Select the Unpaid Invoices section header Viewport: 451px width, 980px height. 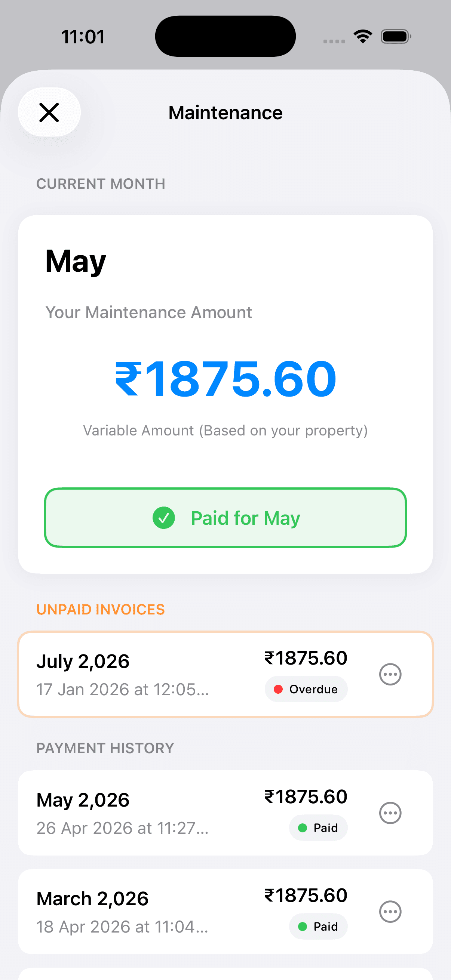point(101,610)
